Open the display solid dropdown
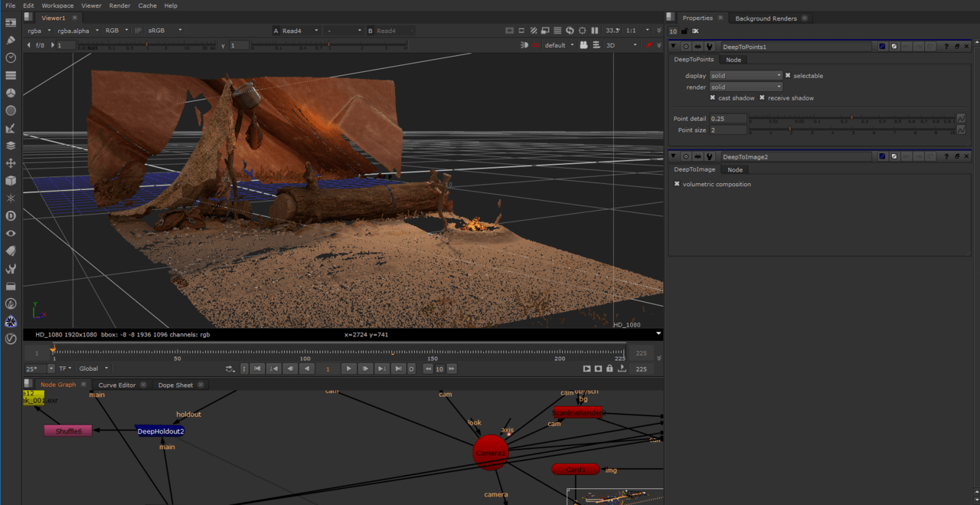 (746, 76)
